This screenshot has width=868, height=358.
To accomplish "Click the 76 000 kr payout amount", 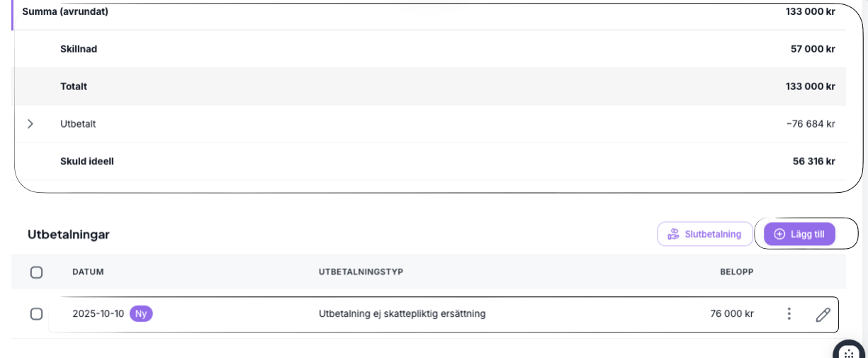I will [731, 314].
